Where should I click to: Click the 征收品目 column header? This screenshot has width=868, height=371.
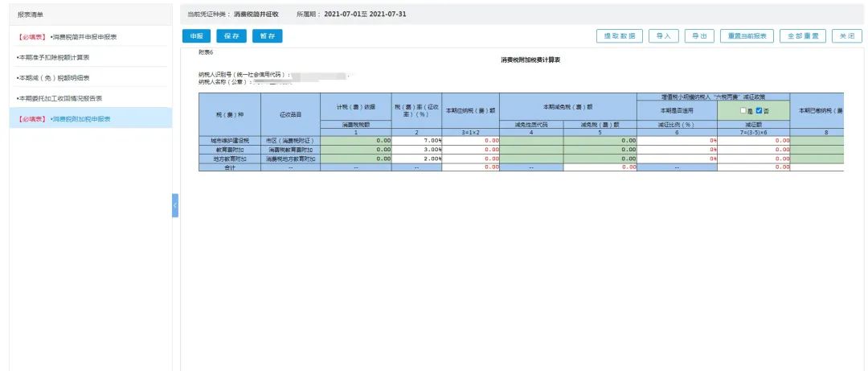[x=291, y=115]
